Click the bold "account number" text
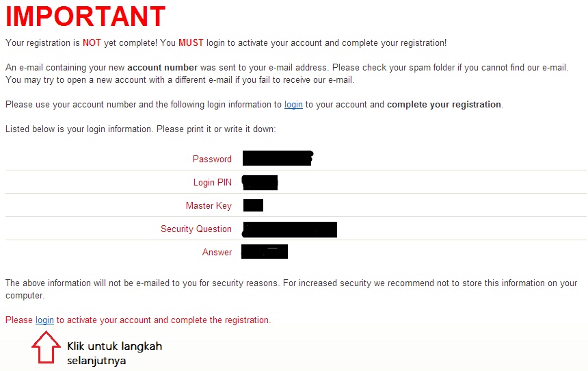The height and width of the screenshot is (371, 588). (162, 67)
